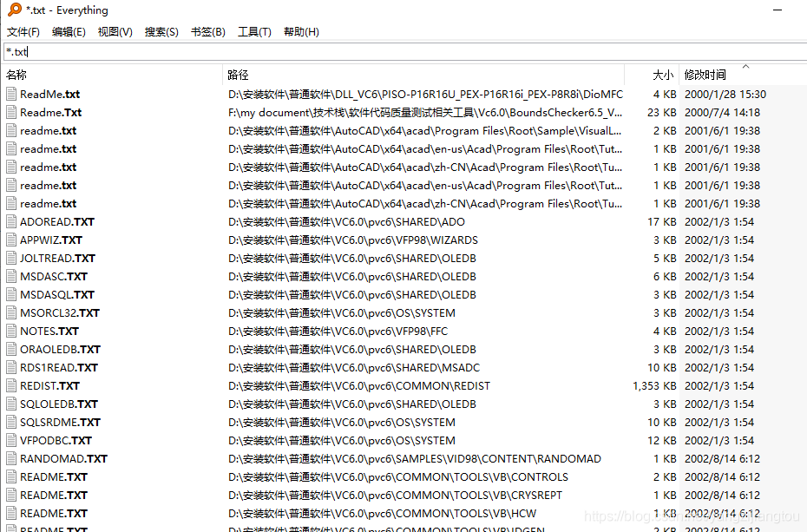The width and height of the screenshot is (807, 532).
Task: Select file name NOTES.TXT
Action: click(x=49, y=331)
